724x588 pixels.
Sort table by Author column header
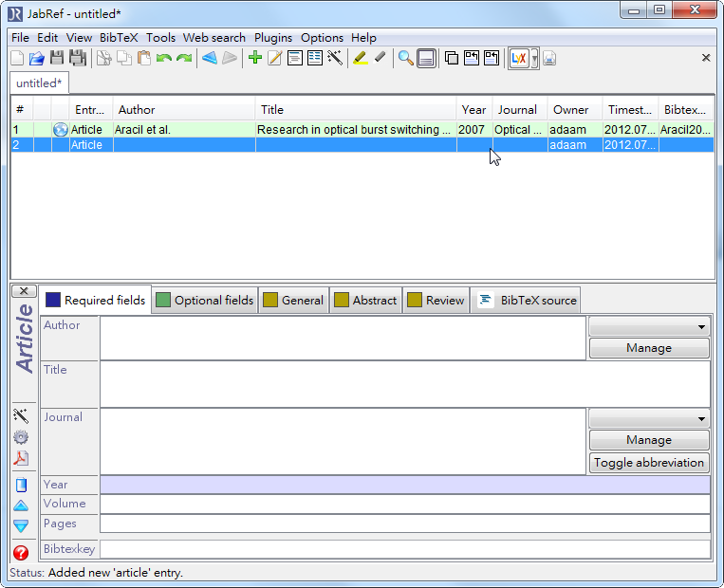tap(184, 110)
